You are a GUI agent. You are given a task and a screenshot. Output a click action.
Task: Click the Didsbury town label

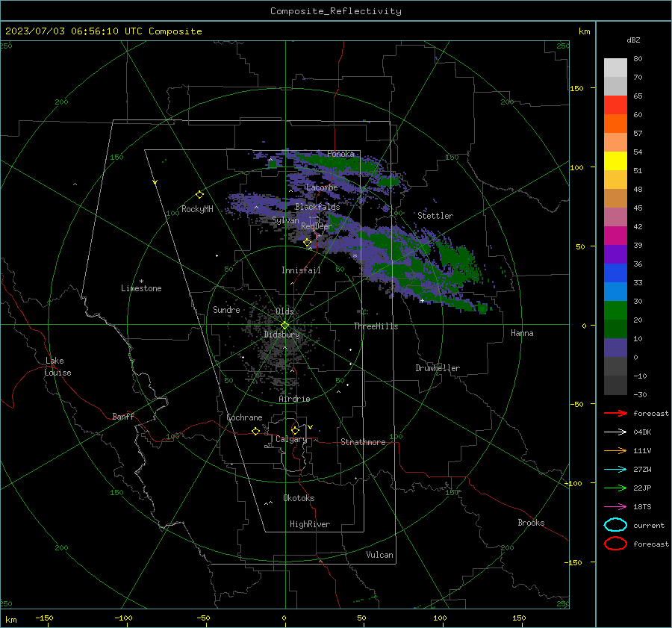coord(281,335)
